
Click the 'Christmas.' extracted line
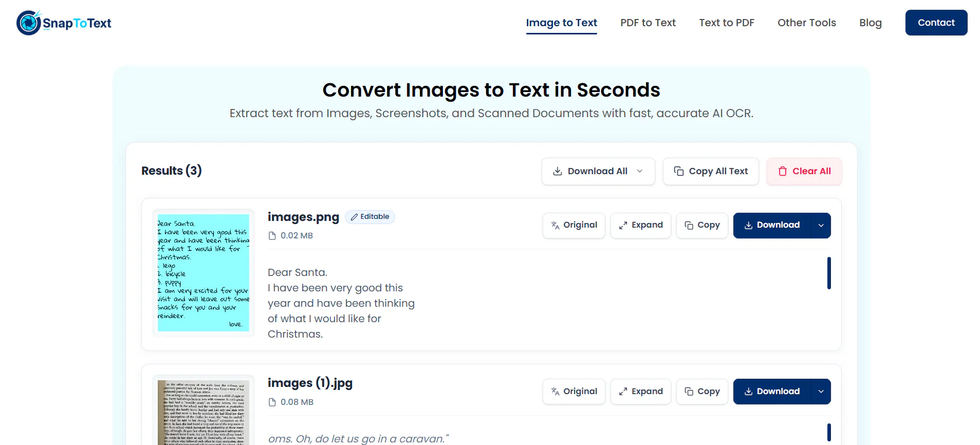tap(295, 334)
